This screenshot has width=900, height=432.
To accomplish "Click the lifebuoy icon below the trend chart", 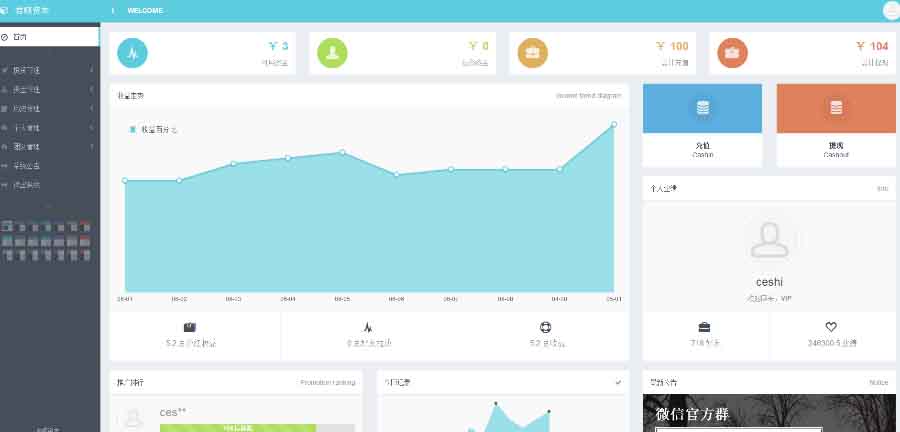I will pos(545,327).
